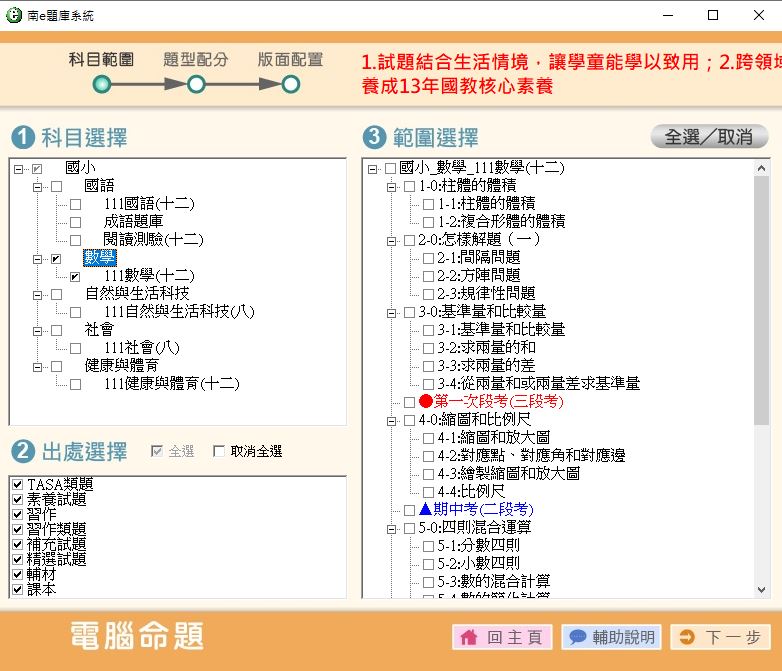
Task: Open the 版面配置 step label
Action: pos(290,59)
